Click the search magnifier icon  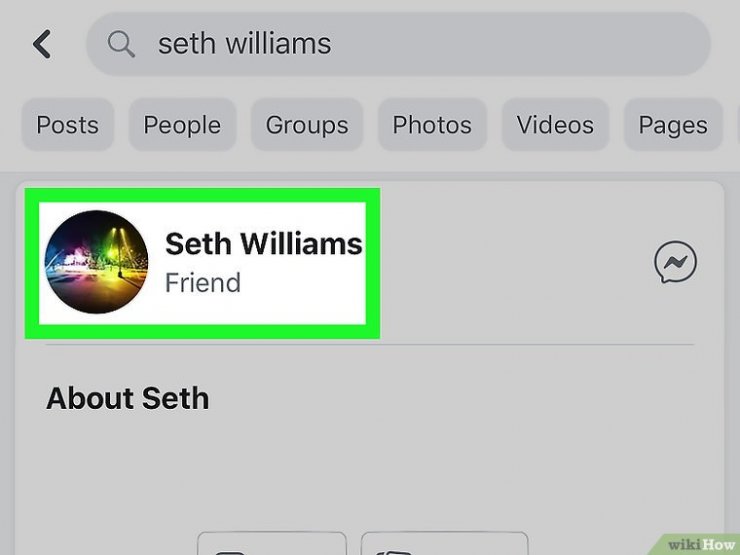[121, 44]
